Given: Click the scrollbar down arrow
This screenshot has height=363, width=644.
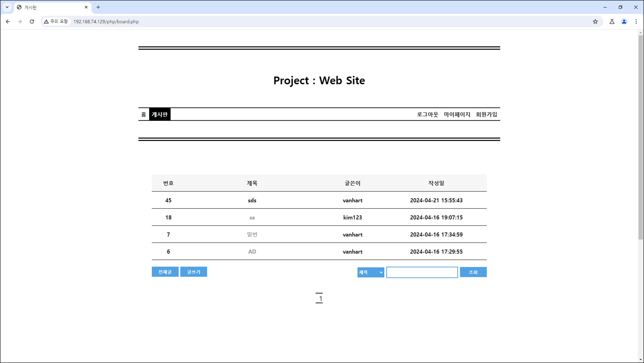Looking at the screenshot, I should [641, 360].
